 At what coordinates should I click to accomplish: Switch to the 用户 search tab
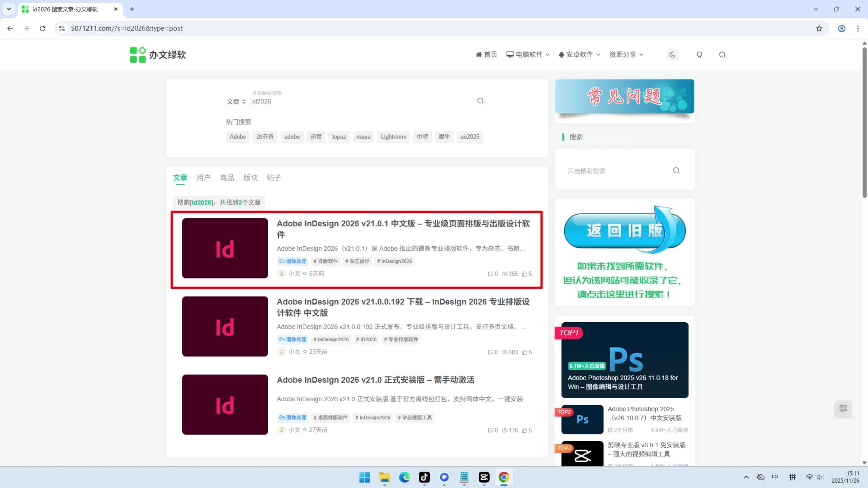click(203, 178)
